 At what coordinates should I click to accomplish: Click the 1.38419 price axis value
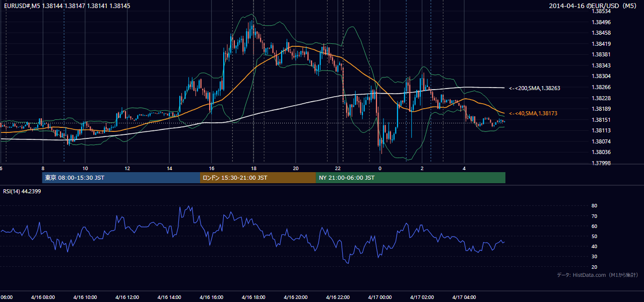pos(602,44)
